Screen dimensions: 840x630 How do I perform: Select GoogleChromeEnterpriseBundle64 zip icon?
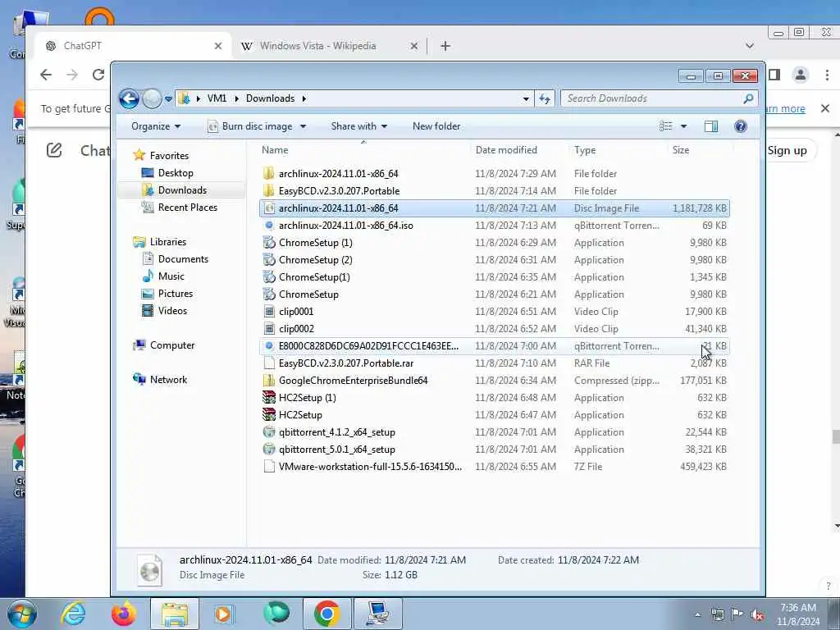point(269,381)
